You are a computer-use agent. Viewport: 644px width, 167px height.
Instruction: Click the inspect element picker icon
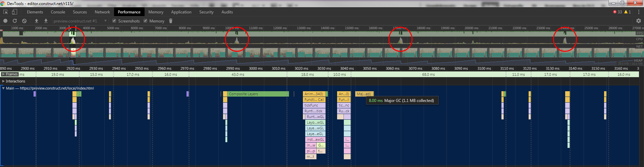[x=5, y=12]
